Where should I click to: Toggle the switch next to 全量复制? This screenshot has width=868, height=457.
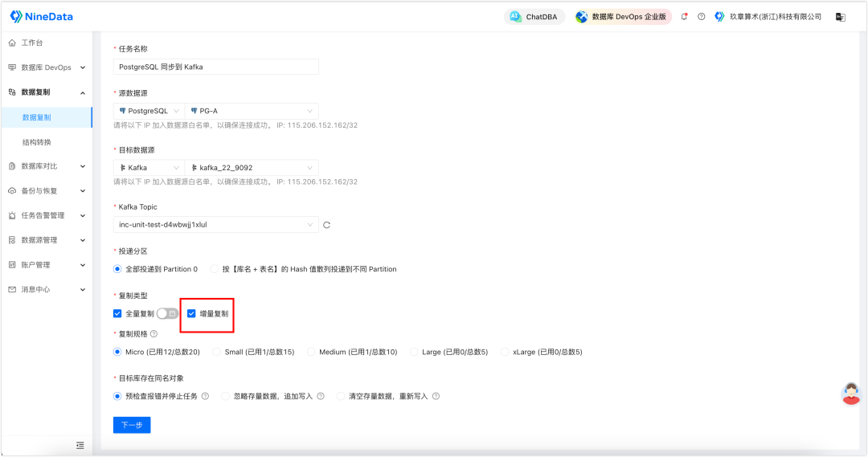click(x=167, y=314)
